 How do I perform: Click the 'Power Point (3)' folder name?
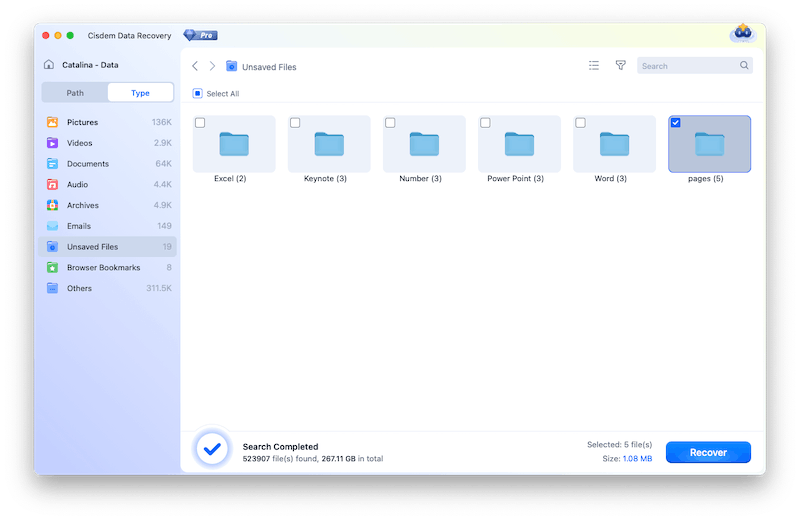pyautogui.click(x=515, y=178)
